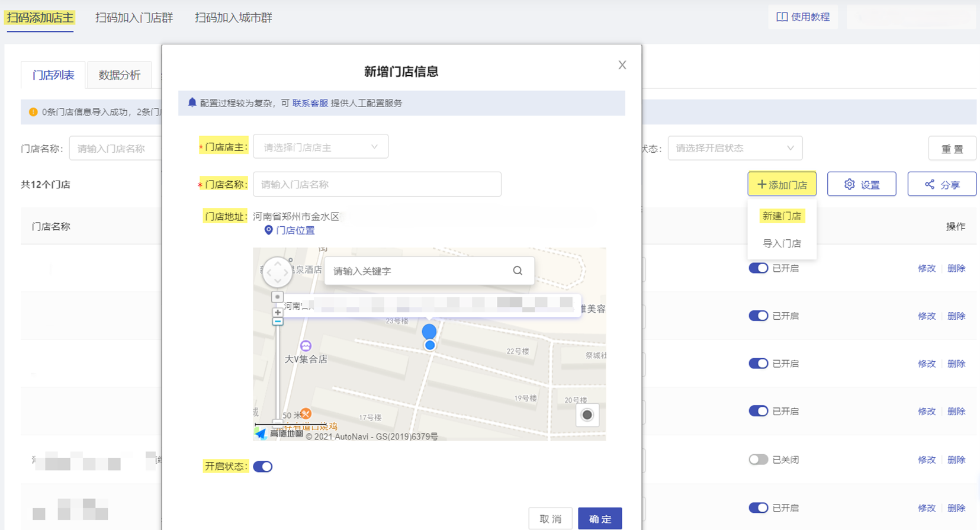
Task: Click the dialog 请输入门店名称 input field
Action: (377, 184)
